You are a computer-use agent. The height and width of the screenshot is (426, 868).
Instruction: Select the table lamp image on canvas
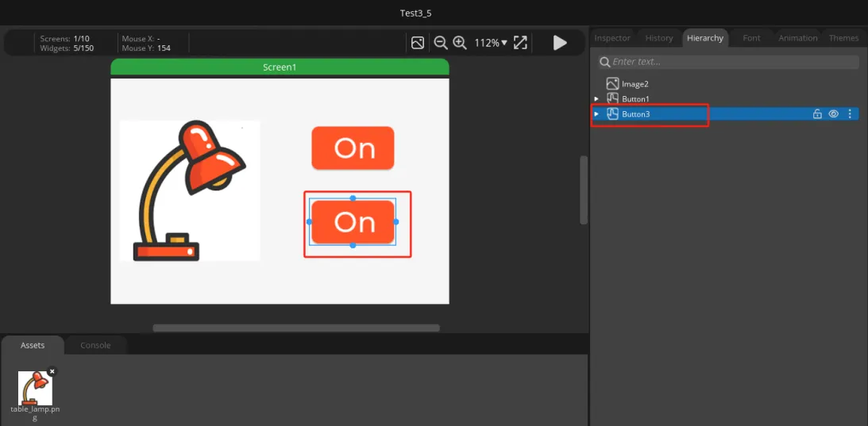pos(190,190)
